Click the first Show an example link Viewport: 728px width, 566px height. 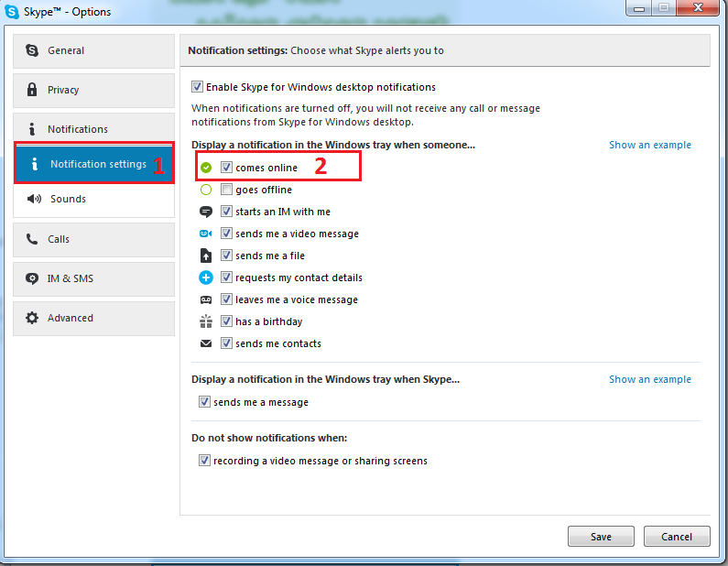pyautogui.click(x=649, y=145)
